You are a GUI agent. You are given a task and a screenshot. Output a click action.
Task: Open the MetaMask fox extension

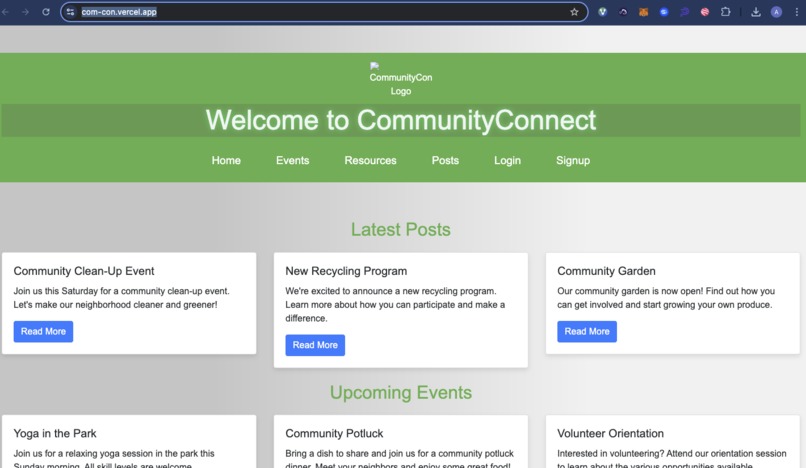click(643, 12)
